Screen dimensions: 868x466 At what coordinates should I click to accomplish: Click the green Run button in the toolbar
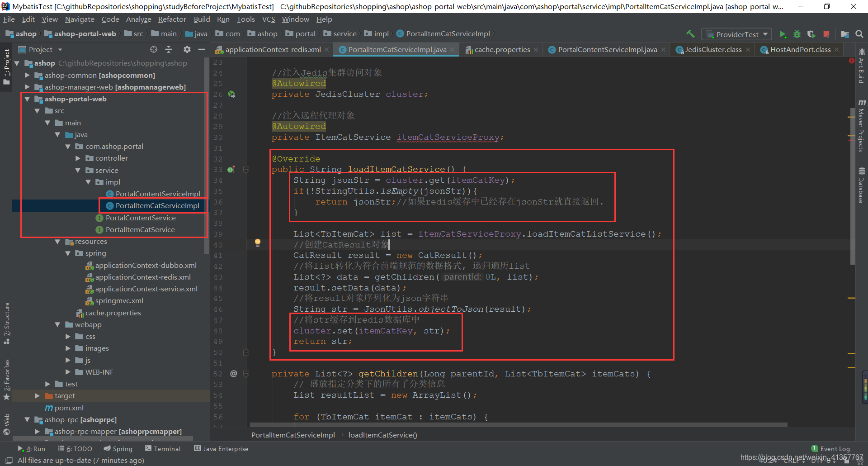click(783, 34)
